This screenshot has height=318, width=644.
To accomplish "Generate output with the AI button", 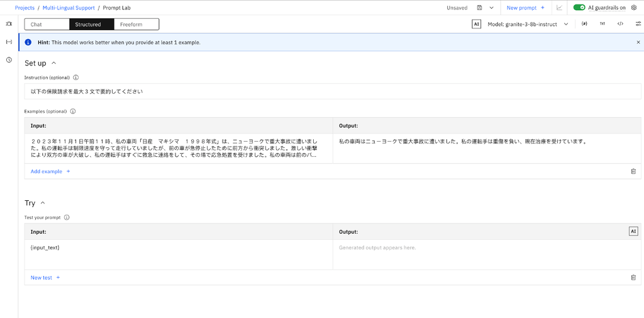I will click(x=633, y=231).
